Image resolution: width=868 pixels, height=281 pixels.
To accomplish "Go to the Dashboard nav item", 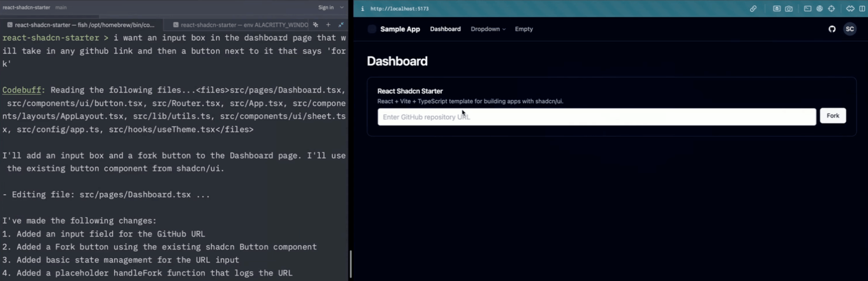I will (x=445, y=29).
